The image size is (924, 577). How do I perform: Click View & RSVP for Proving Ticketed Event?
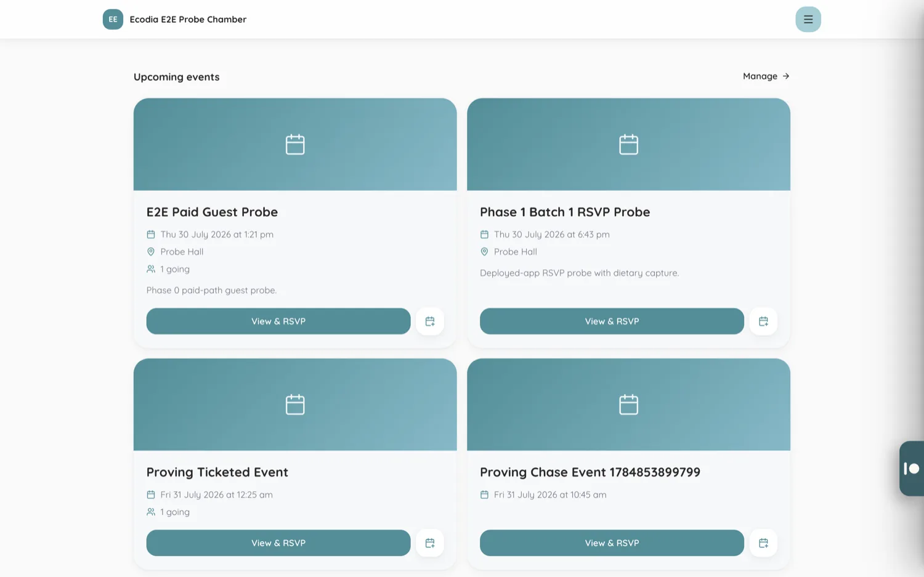click(x=278, y=543)
